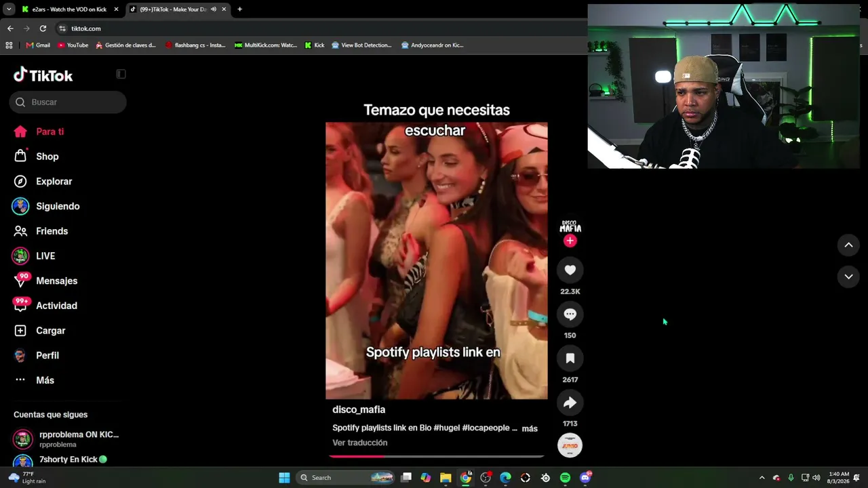868x488 pixels.
Task: Open the Andyoceandr on Kick bookmark
Action: [x=433, y=45]
